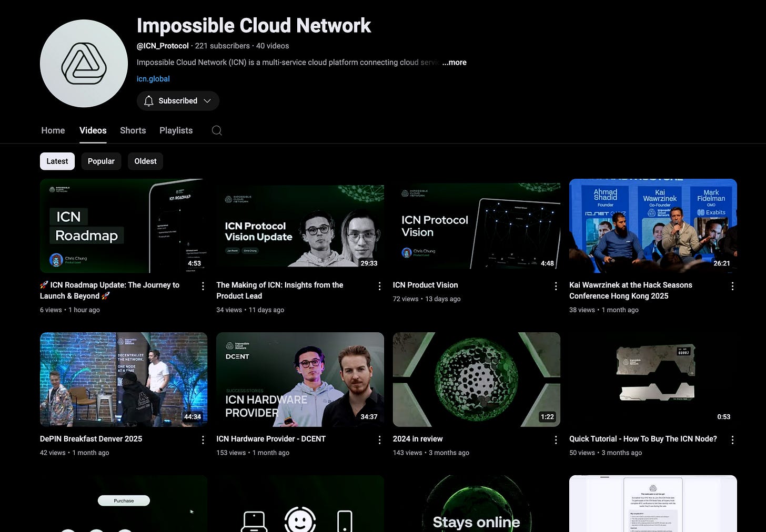
Task: Open options menu for ICN Hardware Provider - DCENT
Action: (x=379, y=439)
